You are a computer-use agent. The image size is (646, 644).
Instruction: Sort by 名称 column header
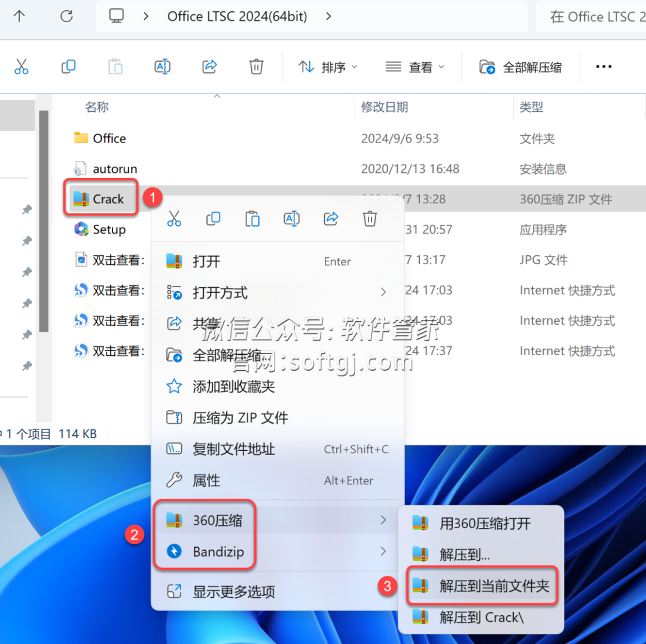(97, 107)
